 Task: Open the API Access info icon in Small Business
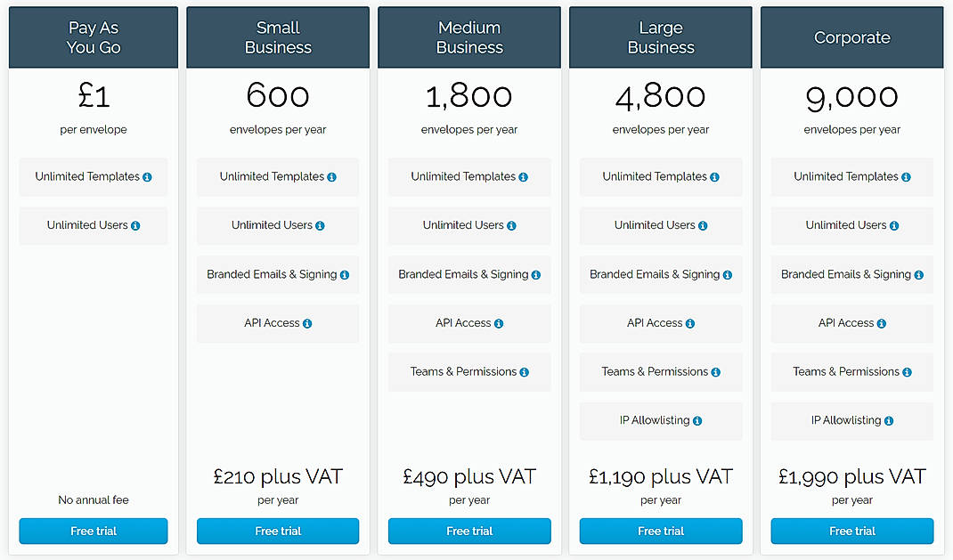(307, 323)
